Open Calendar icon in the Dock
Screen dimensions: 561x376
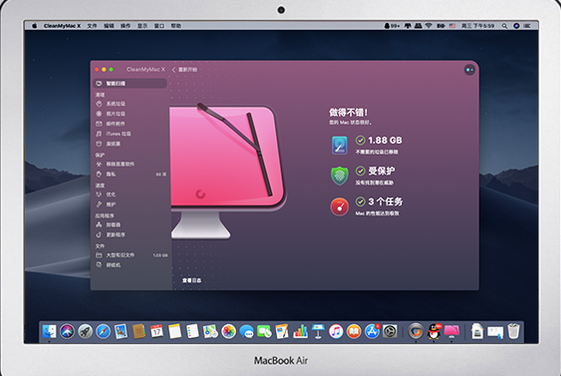157,332
